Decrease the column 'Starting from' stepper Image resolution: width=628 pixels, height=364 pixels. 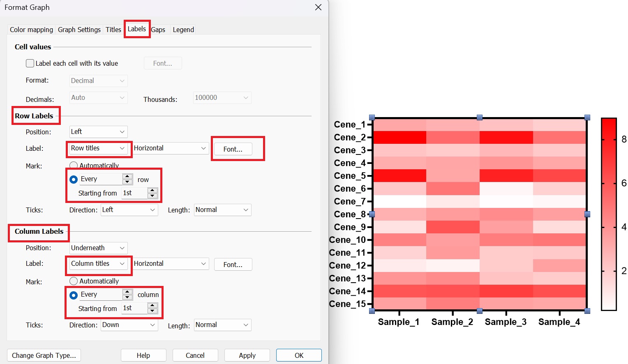(152, 311)
